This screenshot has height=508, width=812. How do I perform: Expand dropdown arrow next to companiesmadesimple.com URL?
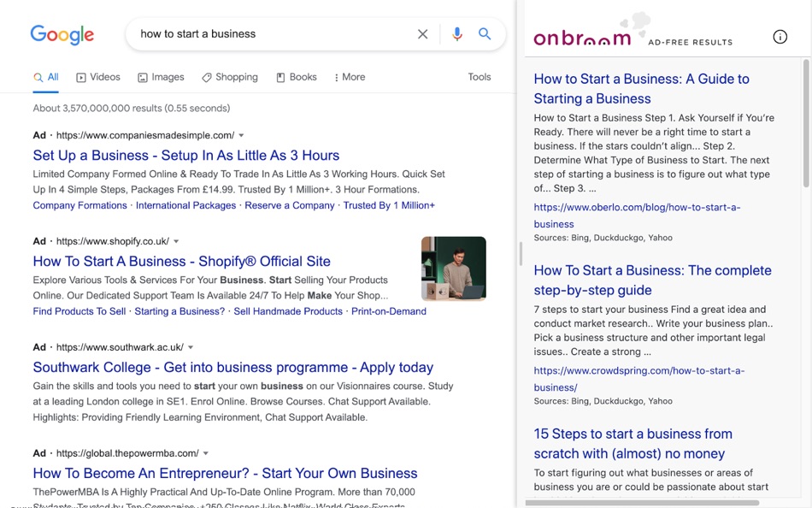241,136
